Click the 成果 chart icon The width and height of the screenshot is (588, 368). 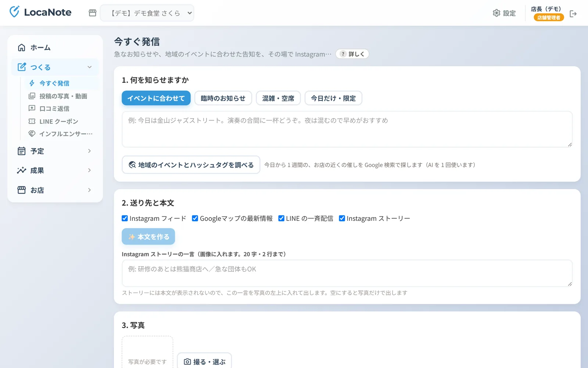pyautogui.click(x=22, y=170)
